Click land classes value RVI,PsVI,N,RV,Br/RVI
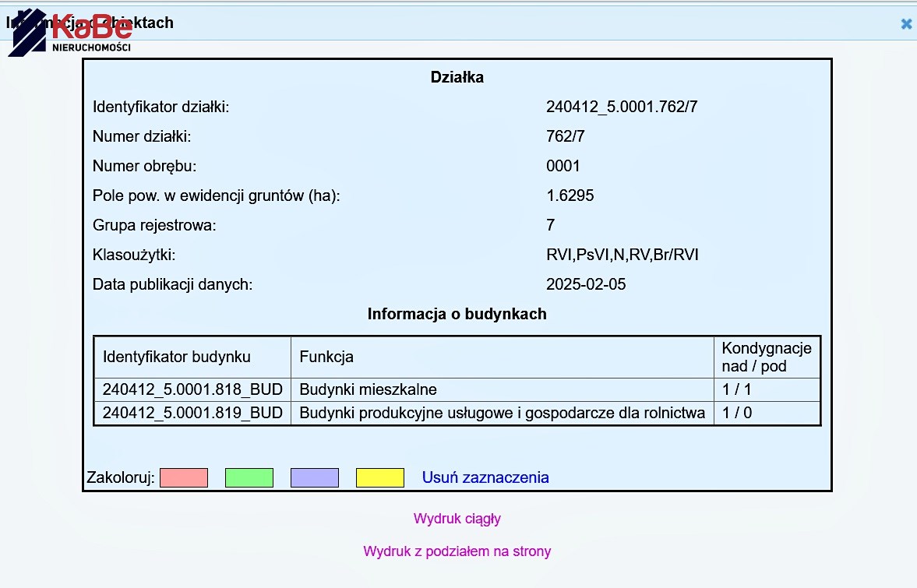917x588 pixels. 623,255
